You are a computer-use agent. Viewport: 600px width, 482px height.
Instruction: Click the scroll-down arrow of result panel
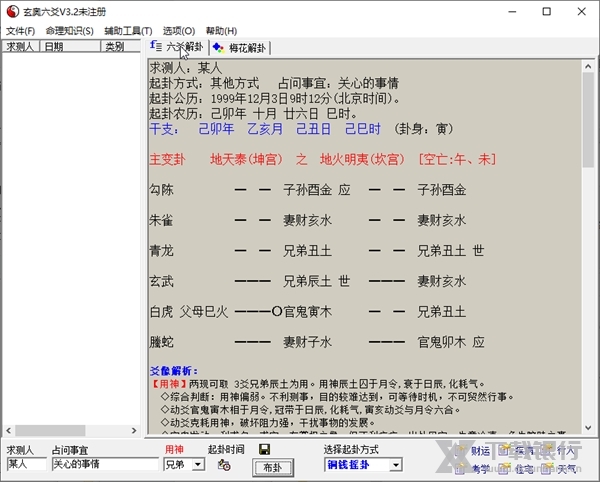(x=588, y=428)
